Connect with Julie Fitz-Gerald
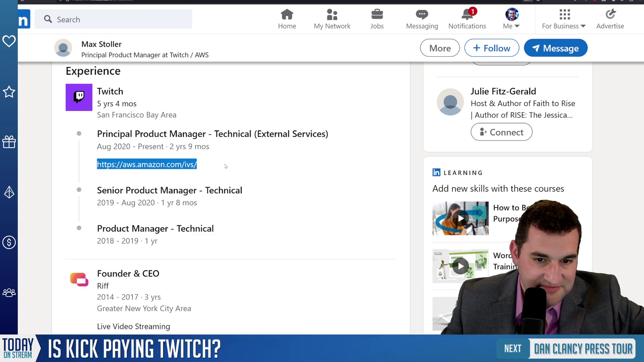This screenshot has width=644, height=362. coord(502,132)
